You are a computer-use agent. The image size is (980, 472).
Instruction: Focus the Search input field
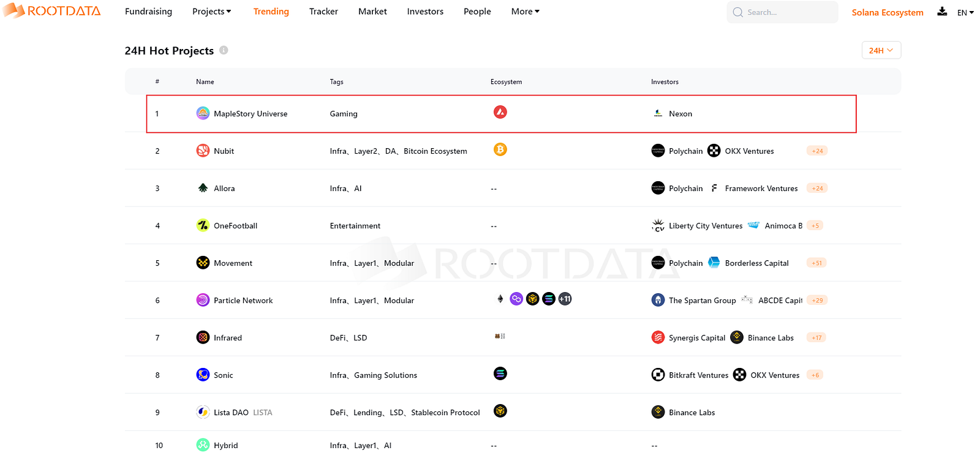coord(782,12)
